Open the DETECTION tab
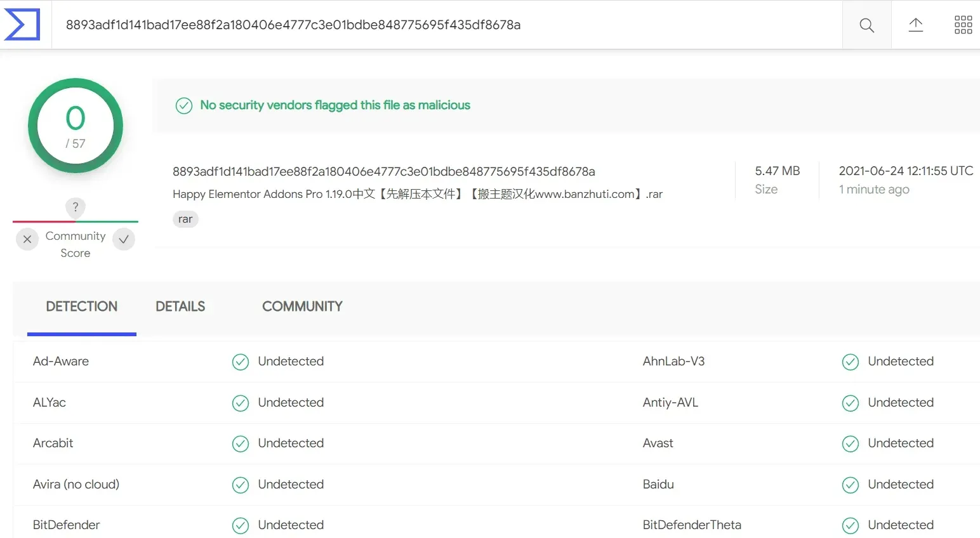The height and width of the screenshot is (538, 980). coord(82,306)
